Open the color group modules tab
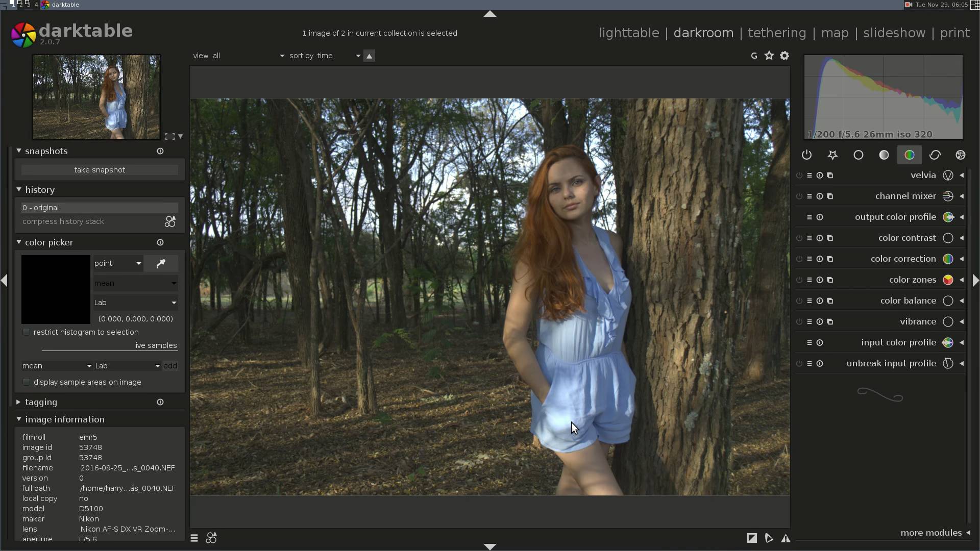This screenshot has height=551, width=980. click(x=909, y=155)
